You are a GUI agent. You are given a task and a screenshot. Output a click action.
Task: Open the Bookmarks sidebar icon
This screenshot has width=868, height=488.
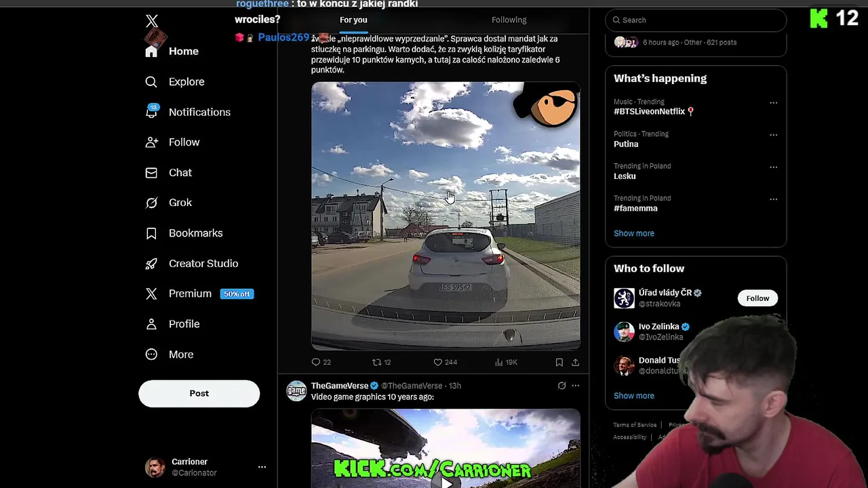pyautogui.click(x=151, y=233)
